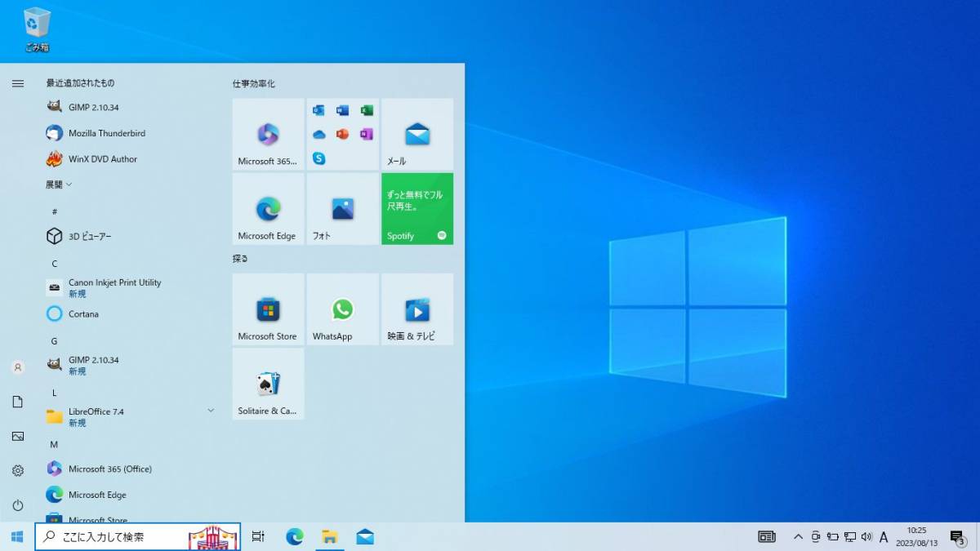980x551 pixels.
Task: Select the 探る tile group header
Action: (240, 258)
